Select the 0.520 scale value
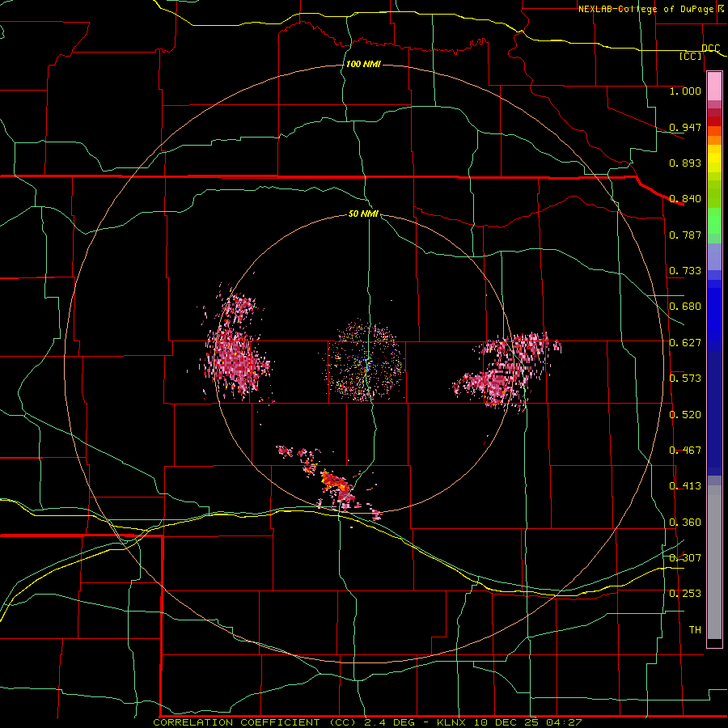Image resolution: width=728 pixels, height=728 pixels. (x=685, y=415)
